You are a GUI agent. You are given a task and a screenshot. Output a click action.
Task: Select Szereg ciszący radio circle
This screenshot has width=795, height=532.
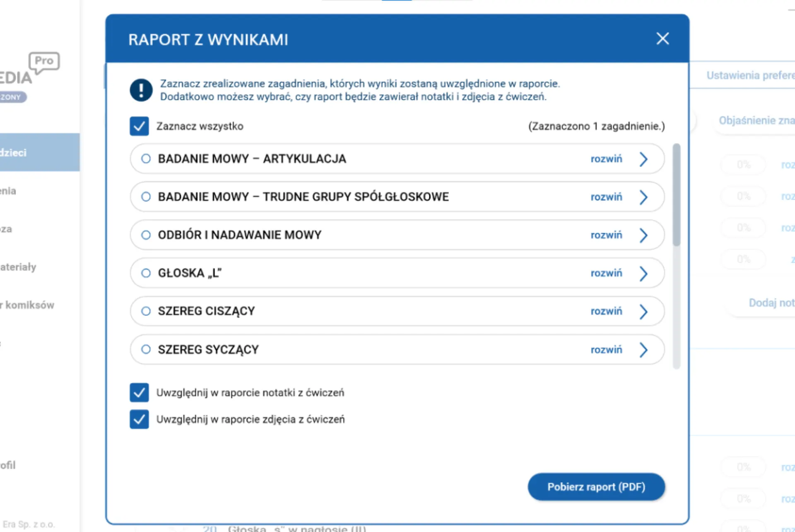146,311
